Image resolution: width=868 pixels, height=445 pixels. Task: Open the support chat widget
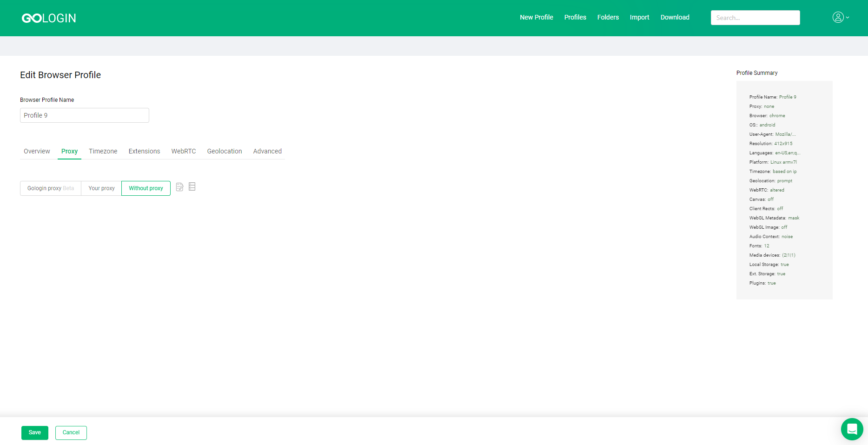coord(852,429)
